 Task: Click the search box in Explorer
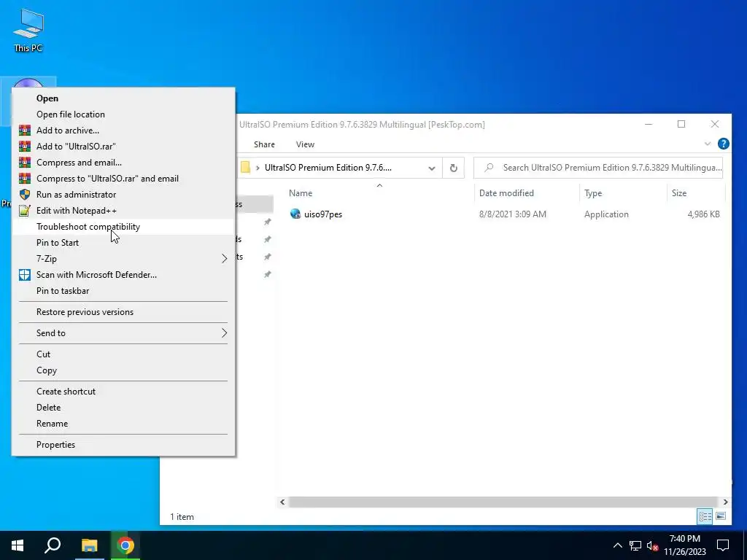point(598,168)
